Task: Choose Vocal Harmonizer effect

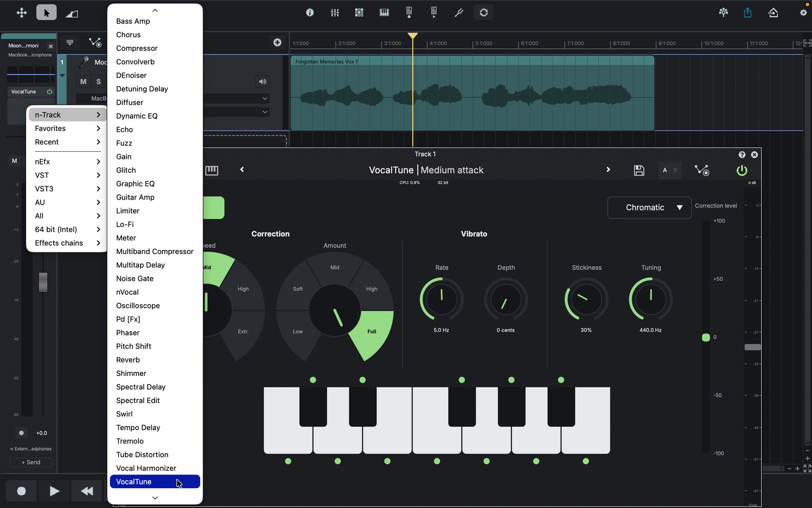Action: click(155, 468)
